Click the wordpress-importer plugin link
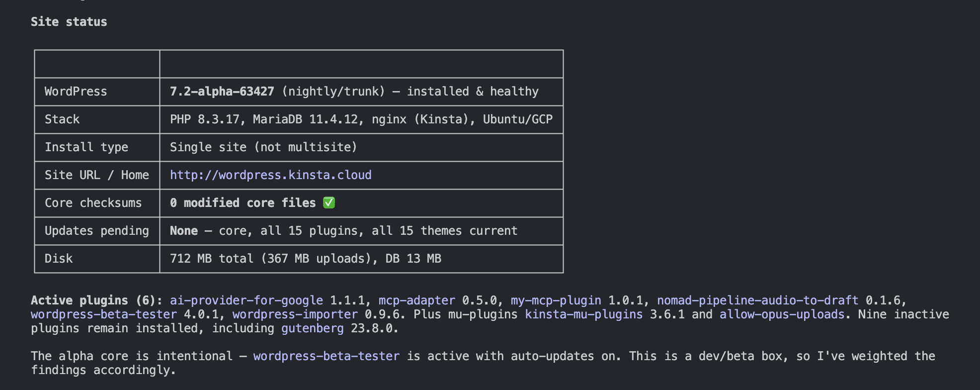 [x=295, y=314]
